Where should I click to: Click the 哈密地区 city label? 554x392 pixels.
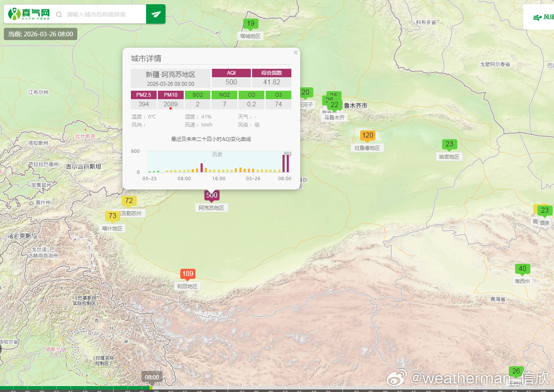click(x=449, y=157)
